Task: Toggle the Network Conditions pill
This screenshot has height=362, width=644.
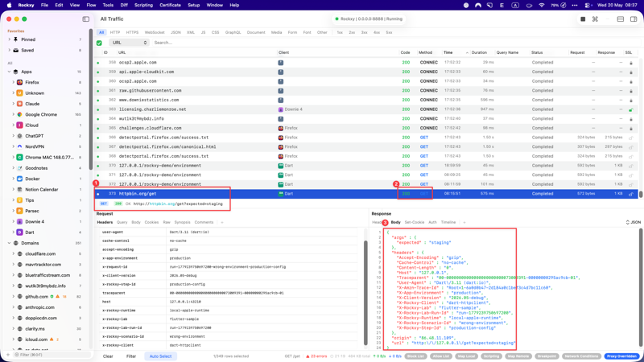Action: pos(581,356)
